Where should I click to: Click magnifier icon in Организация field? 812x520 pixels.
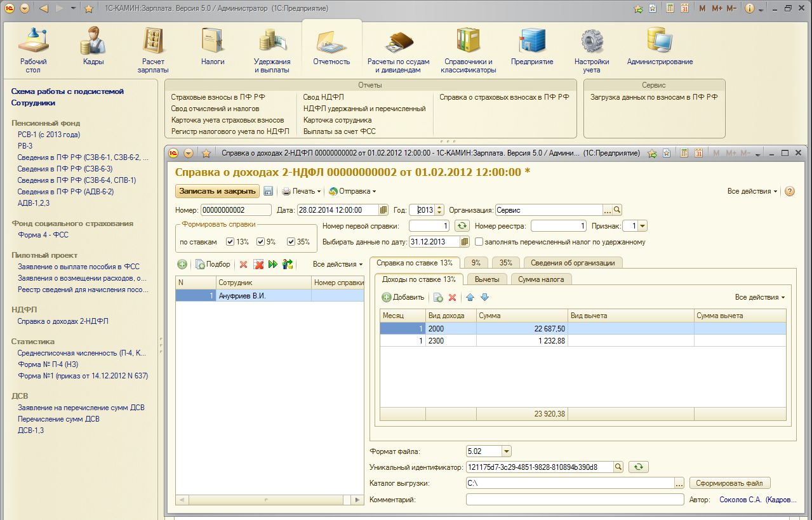(x=617, y=210)
